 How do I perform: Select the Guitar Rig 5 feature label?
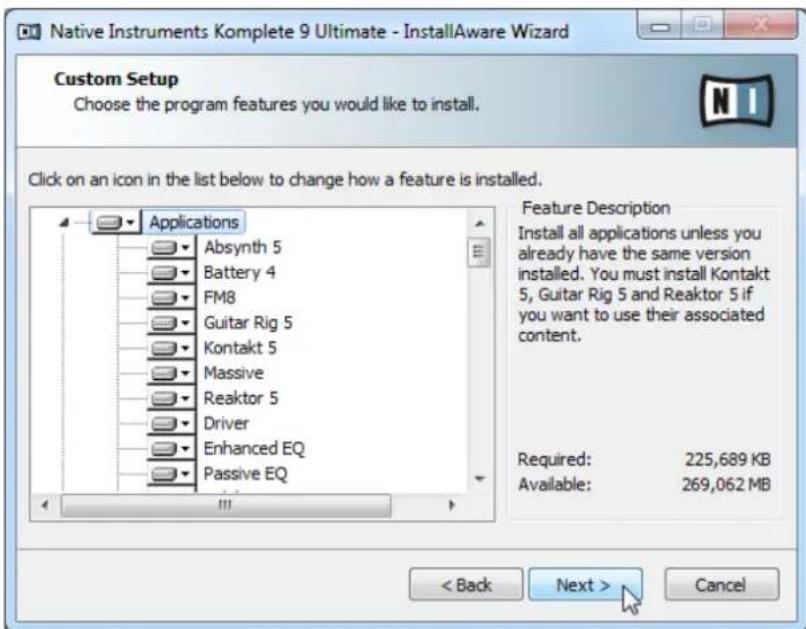coord(248,323)
